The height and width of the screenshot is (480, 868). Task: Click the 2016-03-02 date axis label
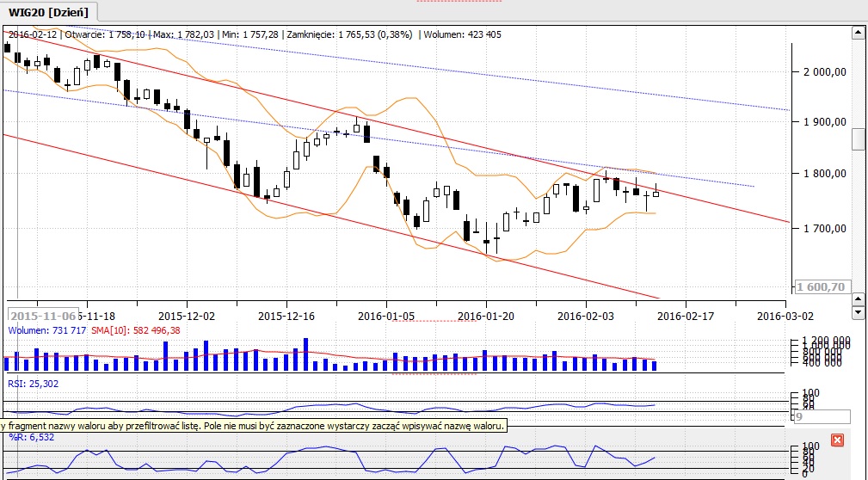pyautogui.click(x=785, y=316)
